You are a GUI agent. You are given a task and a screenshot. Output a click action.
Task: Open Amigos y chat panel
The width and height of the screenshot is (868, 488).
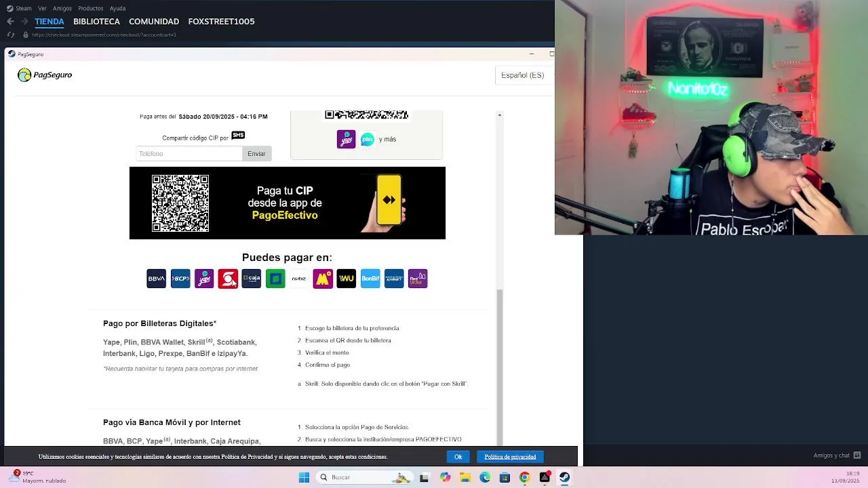(x=837, y=455)
